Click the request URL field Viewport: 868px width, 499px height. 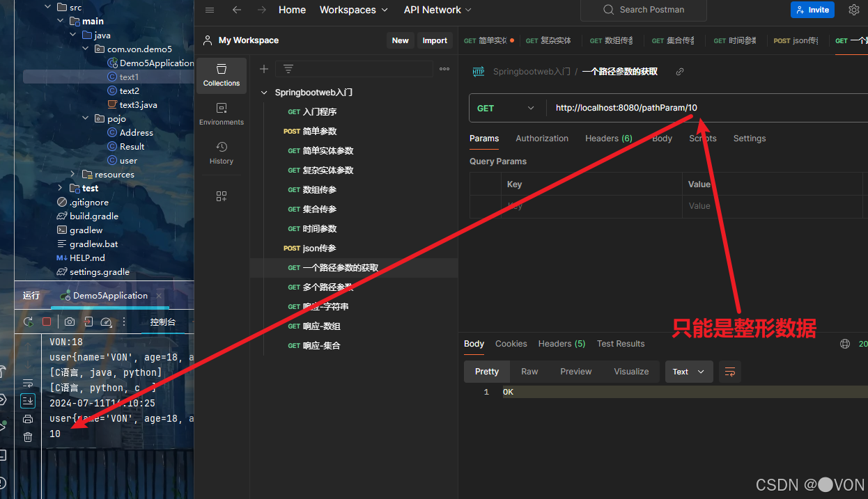[707, 108]
